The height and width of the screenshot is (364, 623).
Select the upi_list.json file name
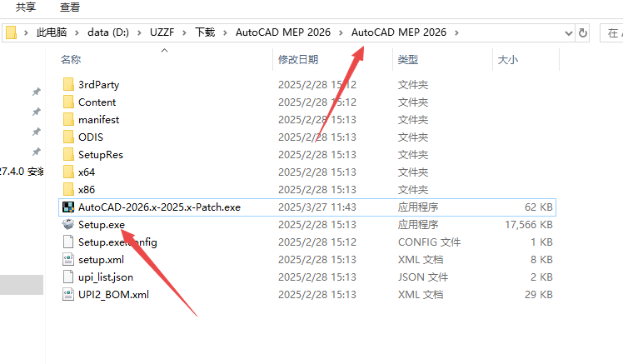[x=106, y=277]
